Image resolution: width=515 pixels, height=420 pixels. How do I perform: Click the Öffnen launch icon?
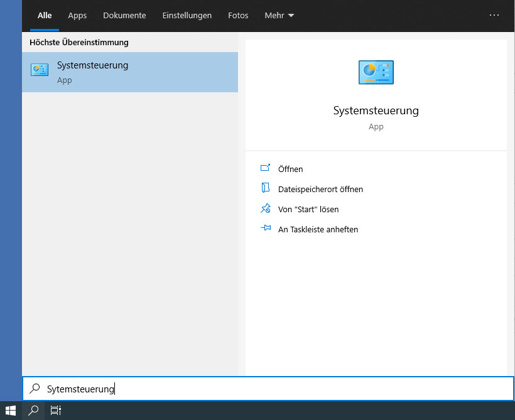point(266,168)
